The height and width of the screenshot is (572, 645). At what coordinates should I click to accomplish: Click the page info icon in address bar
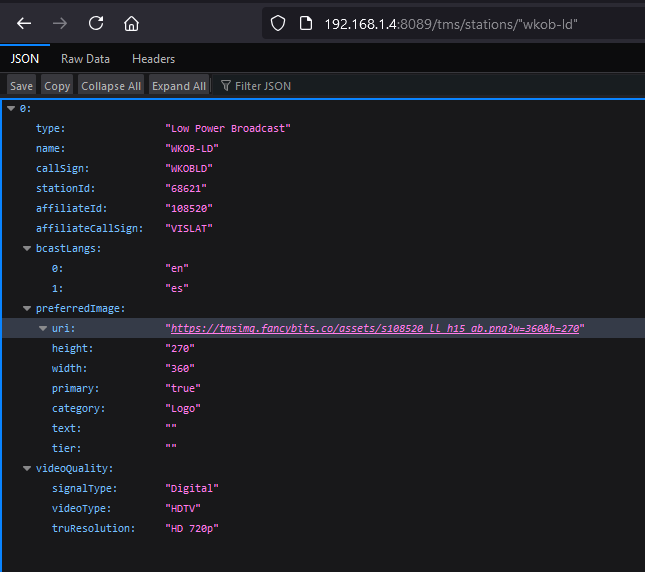coord(306,23)
